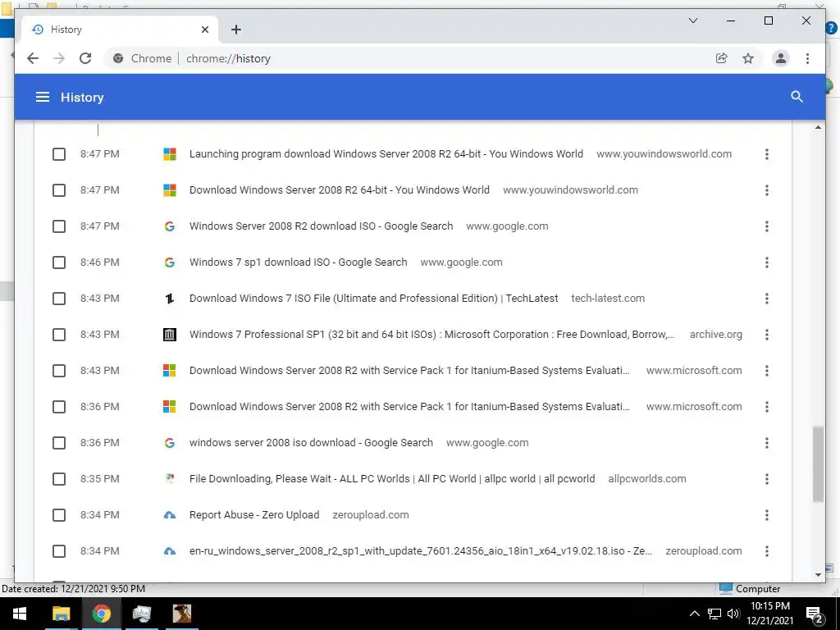The height and width of the screenshot is (630, 840).
Task: Tick checkbox for File Downloading allpcworlds entry
Action: (x=59, y=479)
